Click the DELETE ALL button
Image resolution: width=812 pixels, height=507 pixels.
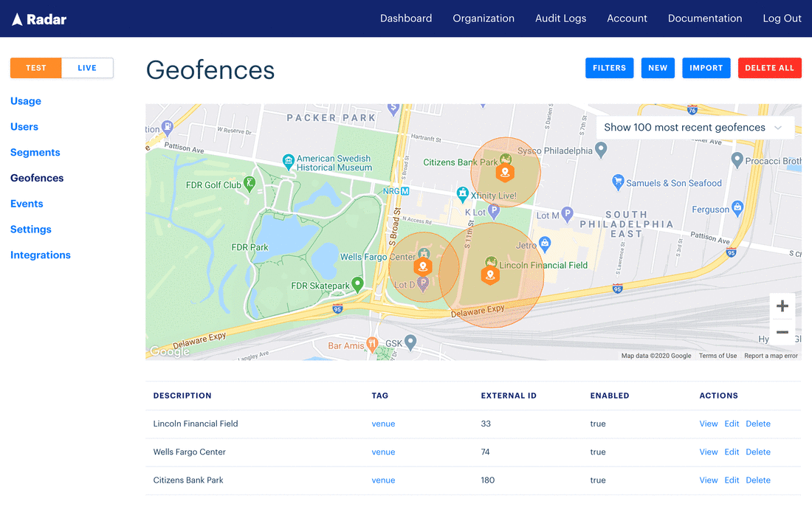pos(769,68)
